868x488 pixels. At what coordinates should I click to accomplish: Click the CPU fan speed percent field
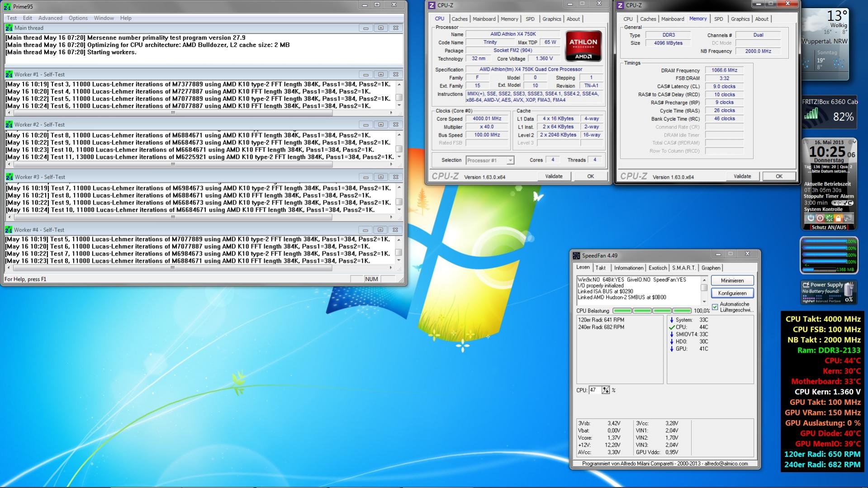(595, 390)
